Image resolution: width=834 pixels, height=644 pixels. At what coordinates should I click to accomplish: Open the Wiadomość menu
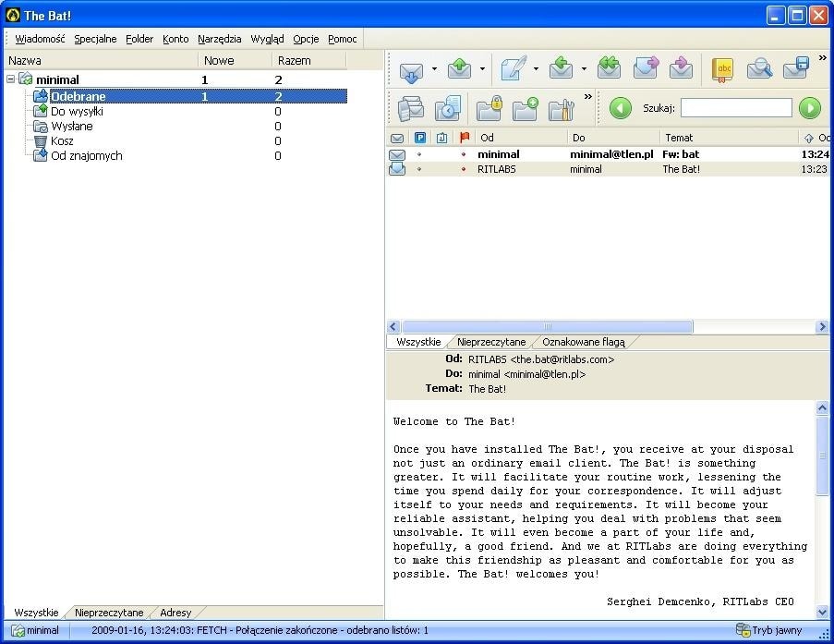40,39
